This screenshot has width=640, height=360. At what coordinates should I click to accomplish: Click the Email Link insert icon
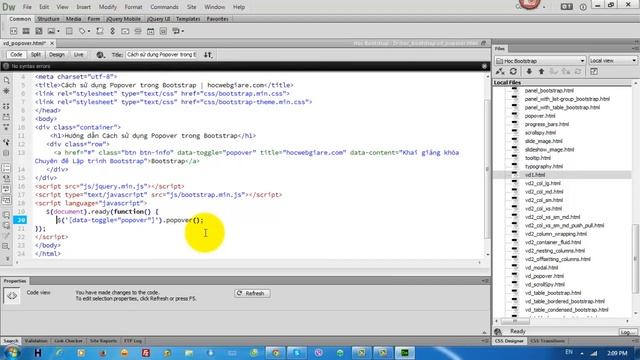pos(125,31)
